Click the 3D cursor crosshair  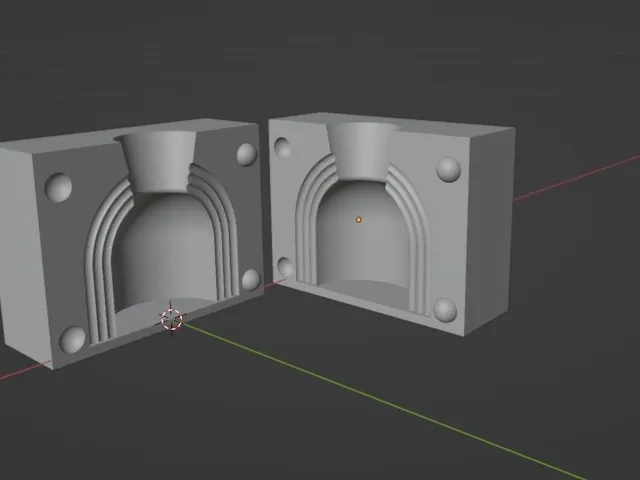171,319
